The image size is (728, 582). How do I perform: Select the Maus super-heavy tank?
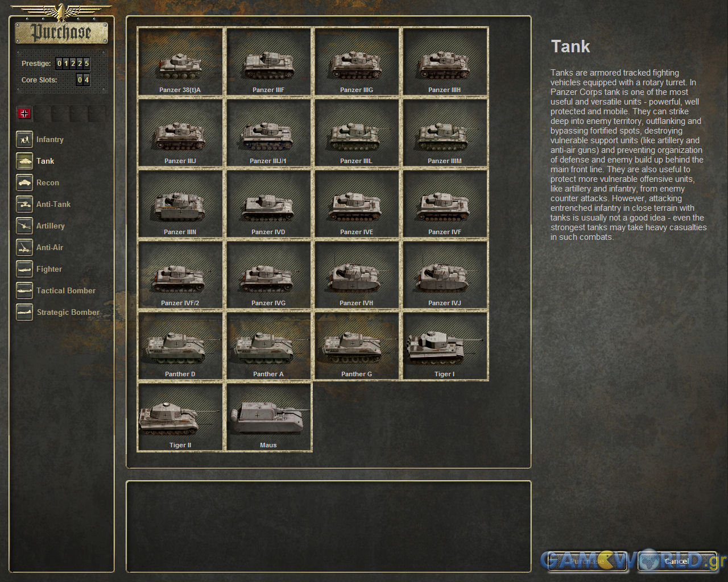click(x=268, y=417)
